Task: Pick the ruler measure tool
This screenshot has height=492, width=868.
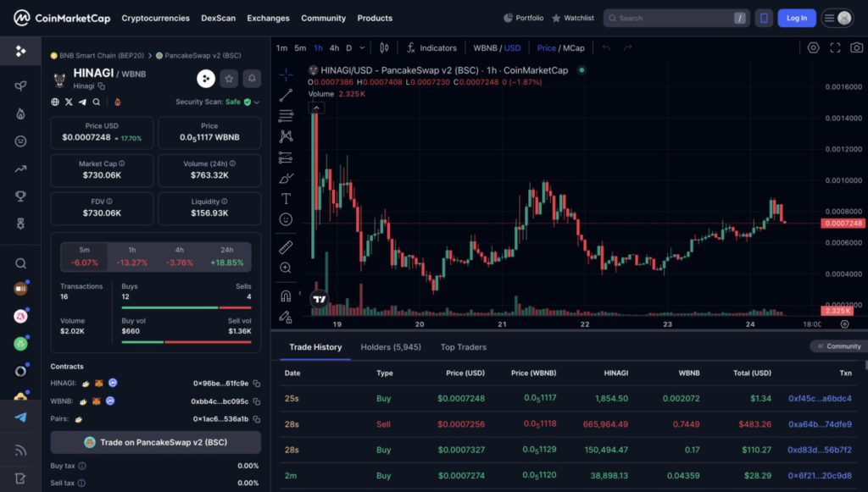Action: click(x=286, y=246)
